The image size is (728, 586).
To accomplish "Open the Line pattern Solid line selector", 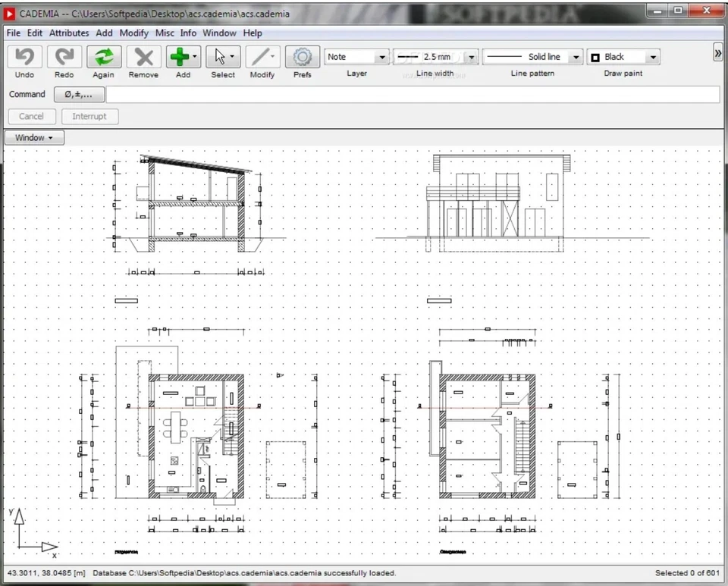I will pos(576,57).
